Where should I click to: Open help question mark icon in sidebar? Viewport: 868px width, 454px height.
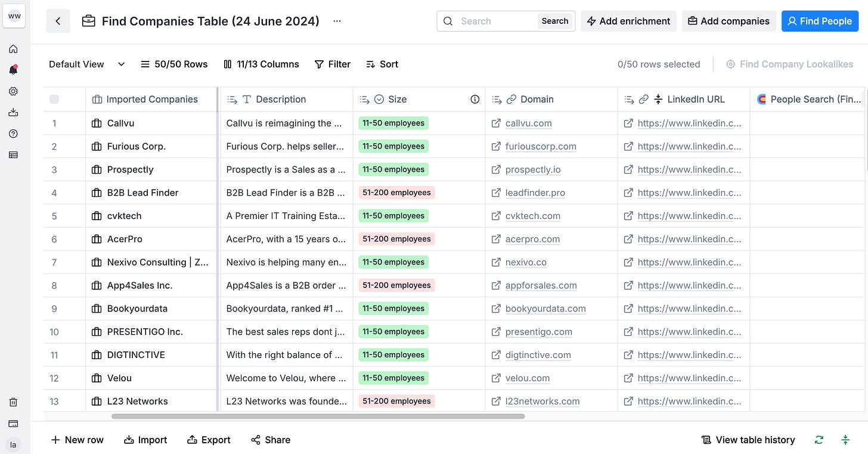point(13,134)
